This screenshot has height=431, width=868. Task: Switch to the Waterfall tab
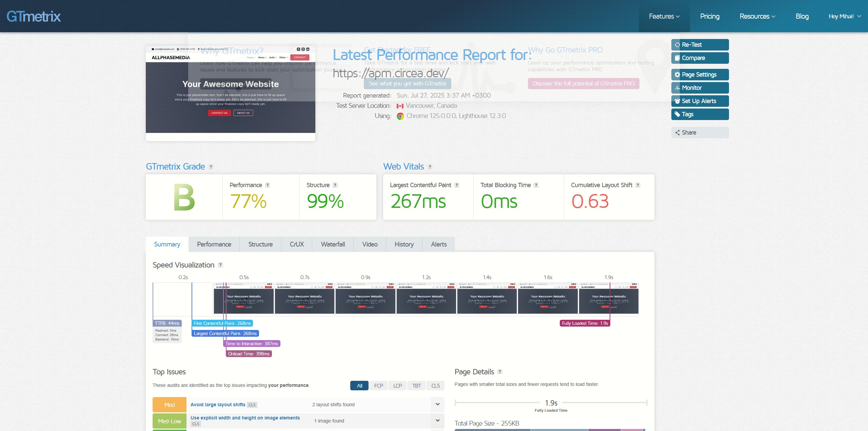pos(333,244)
